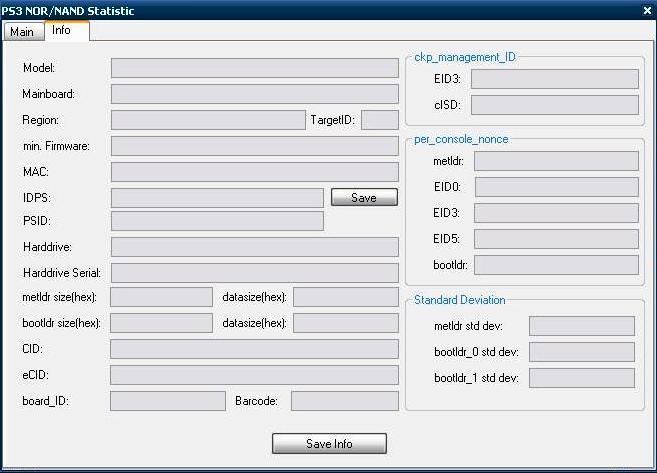
Task: Select the Info tab
Action: [x=67, y=31]
